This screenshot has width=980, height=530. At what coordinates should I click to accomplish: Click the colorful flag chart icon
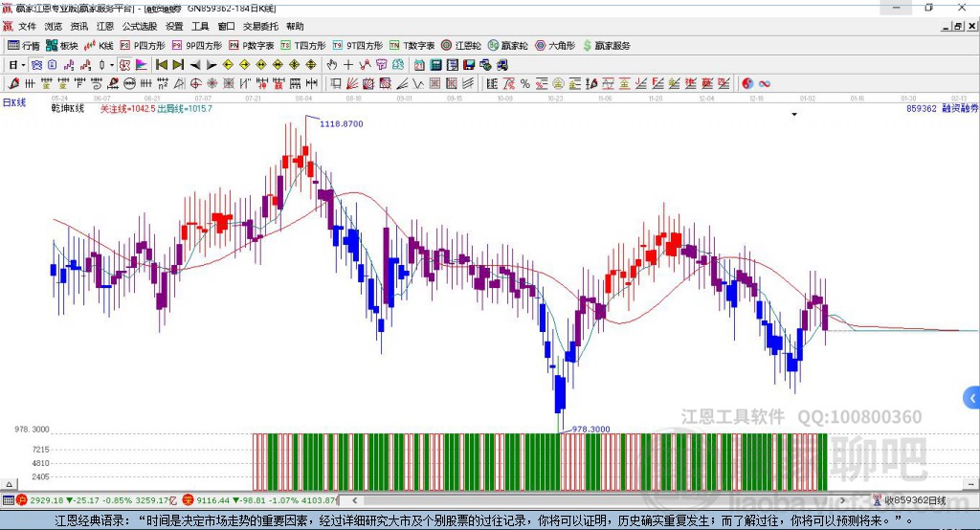142,64
